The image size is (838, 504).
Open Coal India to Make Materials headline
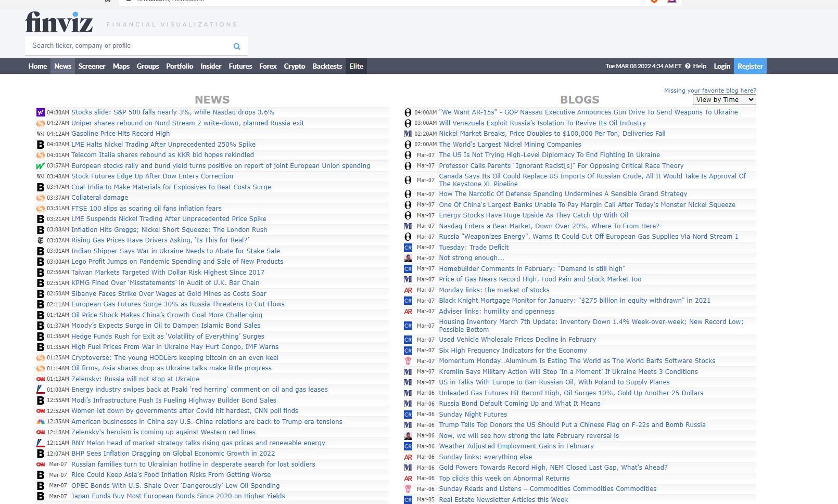[x=171, y=187]
